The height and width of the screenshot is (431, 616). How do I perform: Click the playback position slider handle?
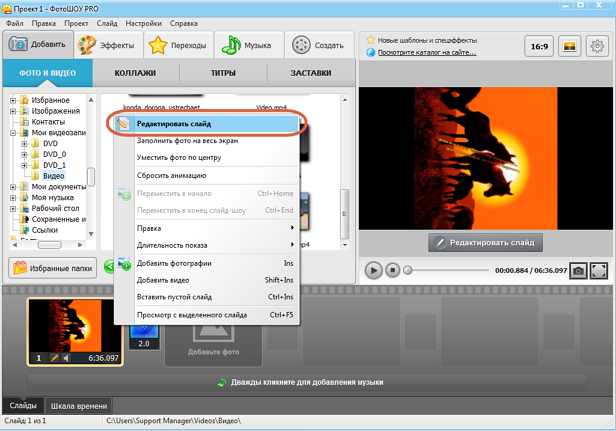pyautogui.click(x=408, y=270)
